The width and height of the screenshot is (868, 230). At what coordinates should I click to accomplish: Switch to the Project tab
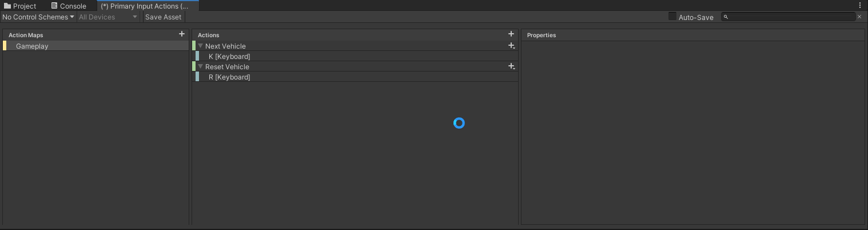coord(20,6)
